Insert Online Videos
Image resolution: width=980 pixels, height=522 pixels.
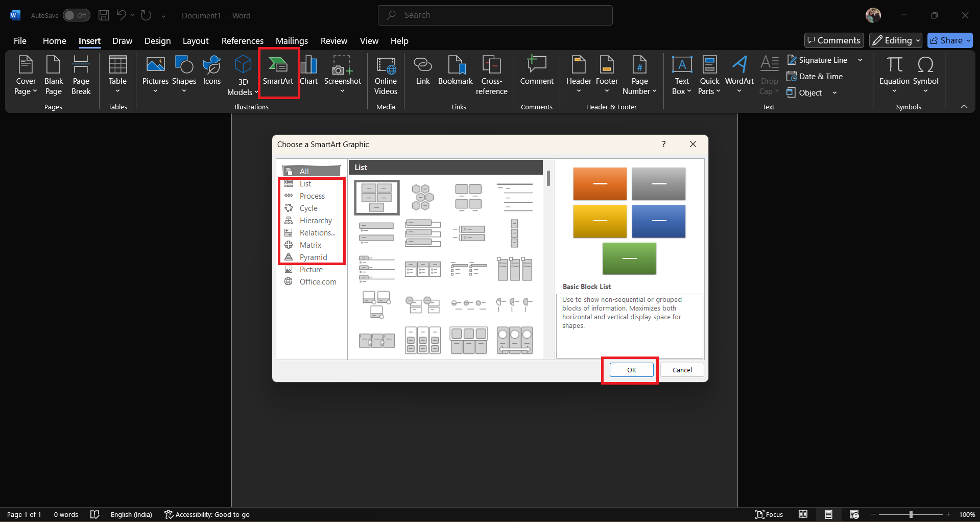pyautogui.click(x=386, y=76)
